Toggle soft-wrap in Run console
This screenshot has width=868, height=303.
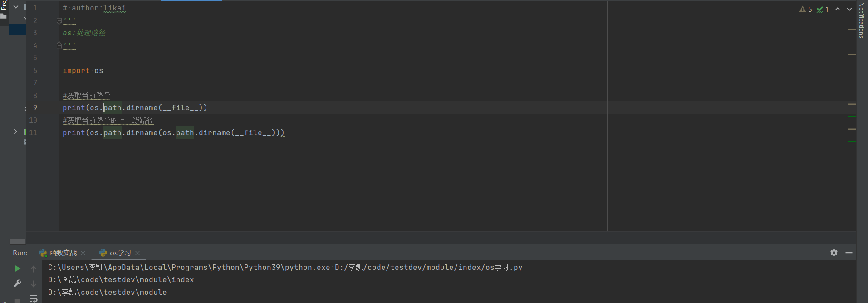[x=34, y=298]
